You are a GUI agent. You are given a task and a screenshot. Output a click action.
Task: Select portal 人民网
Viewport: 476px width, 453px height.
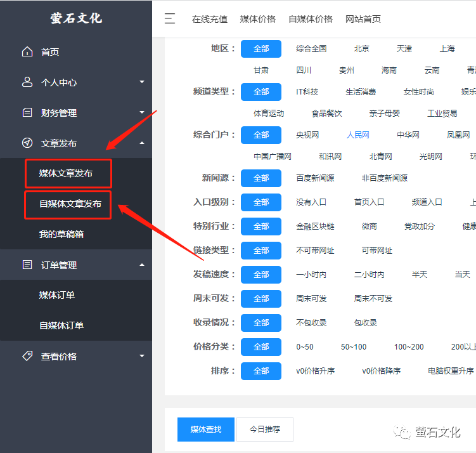pyautogui.click(x=358, y=135)
